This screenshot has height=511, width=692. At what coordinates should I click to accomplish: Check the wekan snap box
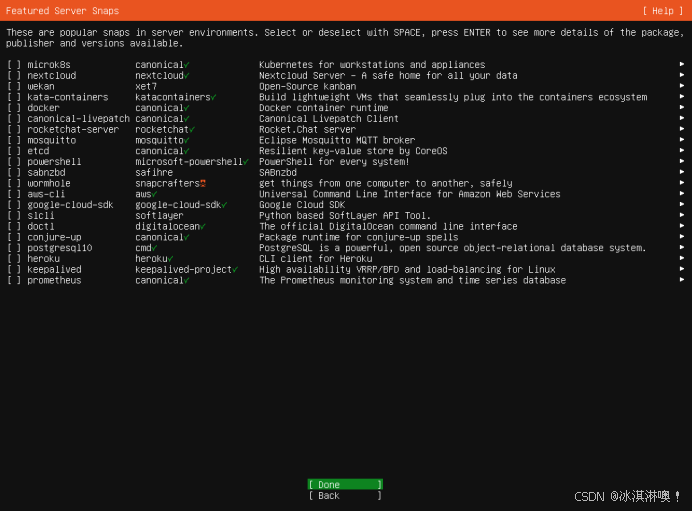(x=14, y=86)
